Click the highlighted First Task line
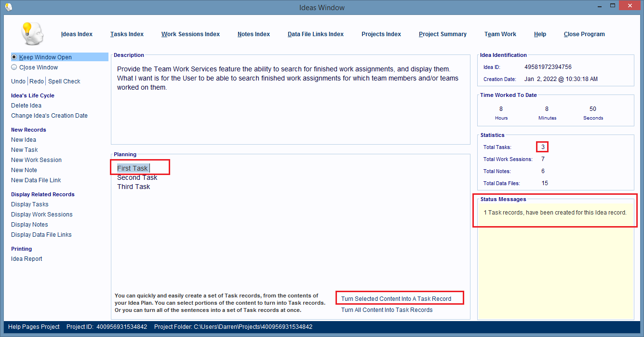Viewport: 644px width, 337px height. (x=133, y=168)
